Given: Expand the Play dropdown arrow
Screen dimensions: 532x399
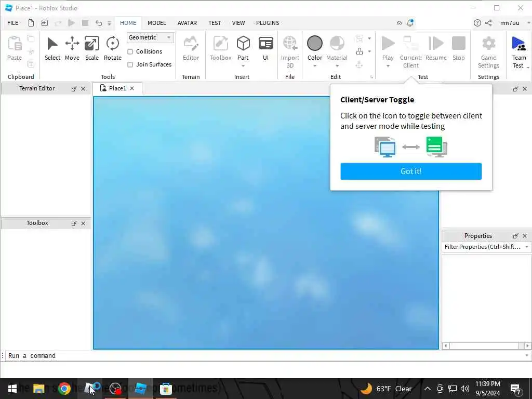Looking at the screenshot, I should (388, 66).
